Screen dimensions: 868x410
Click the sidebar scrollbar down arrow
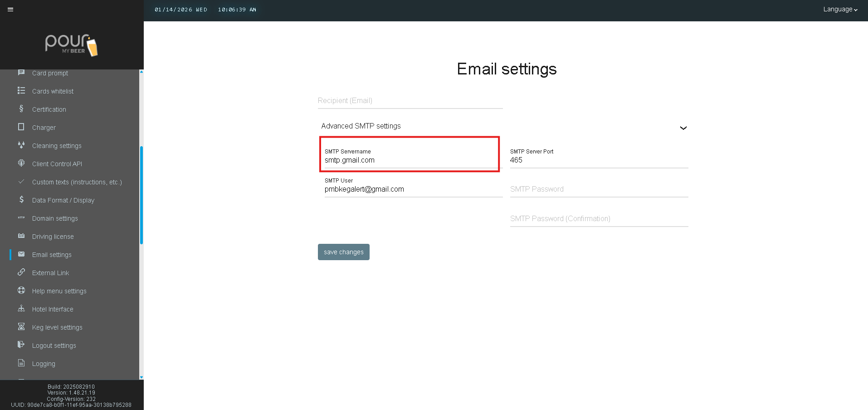click(x=141, y=377)
